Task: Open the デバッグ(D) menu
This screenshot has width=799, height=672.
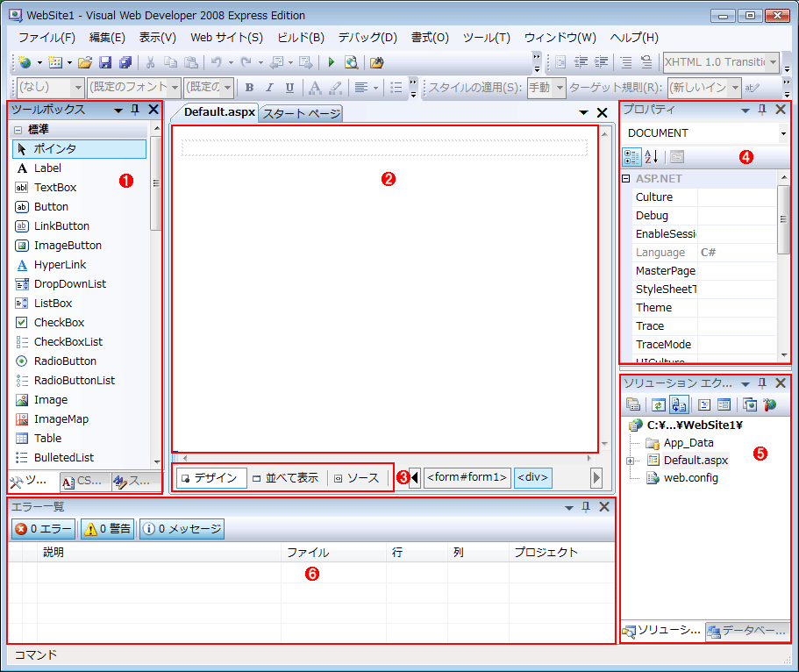Action: point(367,38)
